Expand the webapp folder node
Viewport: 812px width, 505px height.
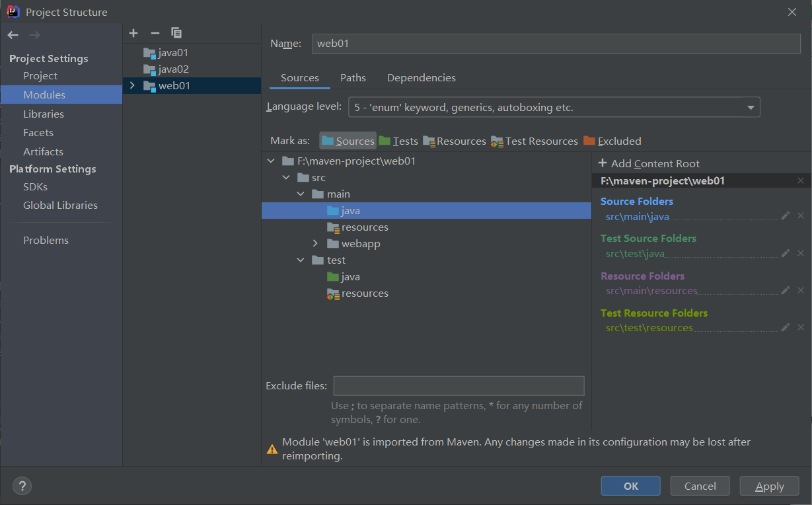pos(316,244)
